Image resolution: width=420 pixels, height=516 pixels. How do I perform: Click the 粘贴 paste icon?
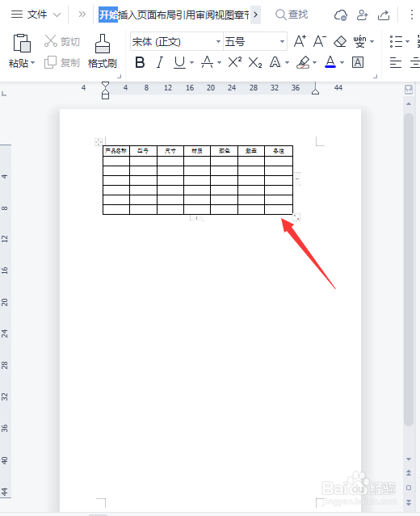(x=22, y=43)
